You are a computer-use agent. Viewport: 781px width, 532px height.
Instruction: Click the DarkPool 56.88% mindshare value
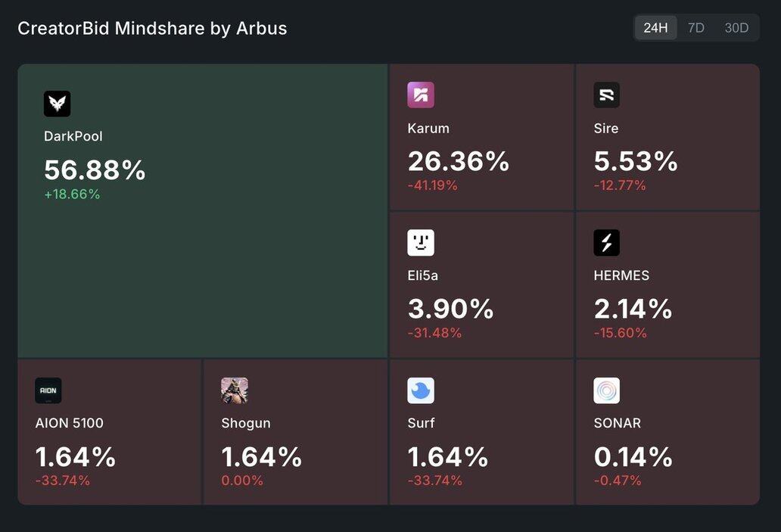[95, 170]
